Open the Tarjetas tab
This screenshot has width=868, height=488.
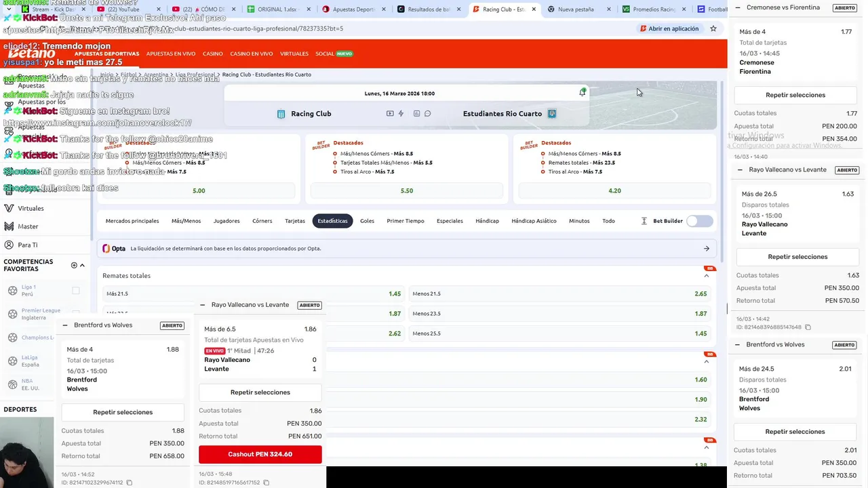pyautogui.click(x=295, y=221)
